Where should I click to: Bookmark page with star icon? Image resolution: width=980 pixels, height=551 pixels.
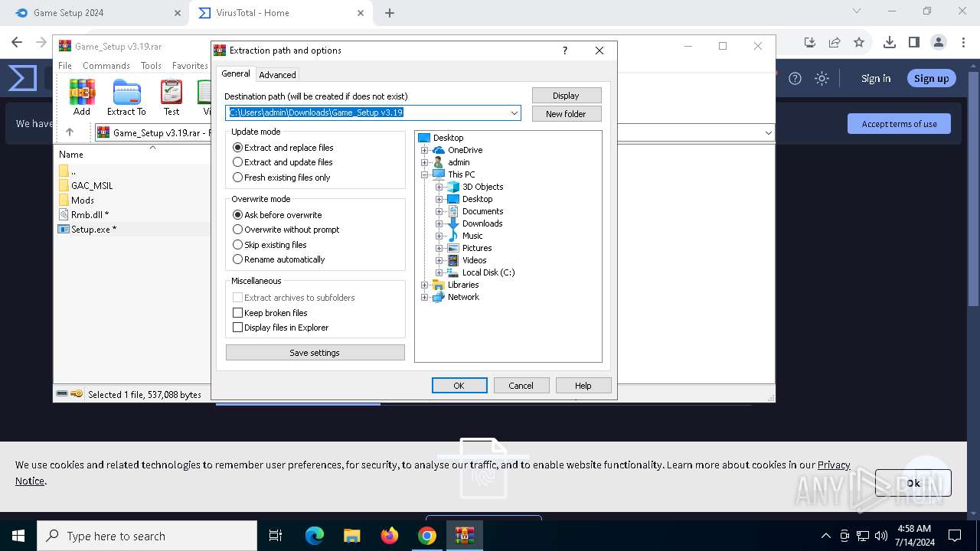859,42
